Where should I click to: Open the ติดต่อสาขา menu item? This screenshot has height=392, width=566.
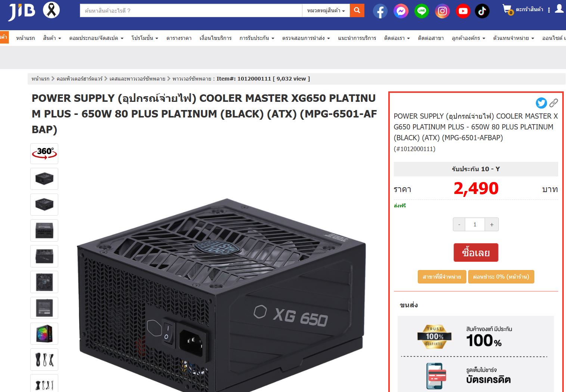[x=431, y=38]
